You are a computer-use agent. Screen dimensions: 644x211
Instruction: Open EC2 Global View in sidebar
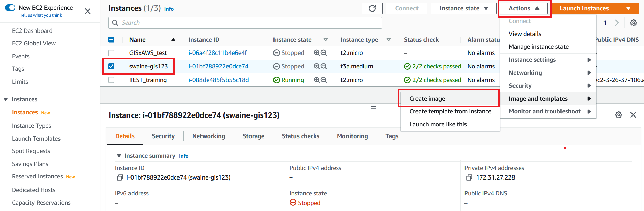pos(34,43)
